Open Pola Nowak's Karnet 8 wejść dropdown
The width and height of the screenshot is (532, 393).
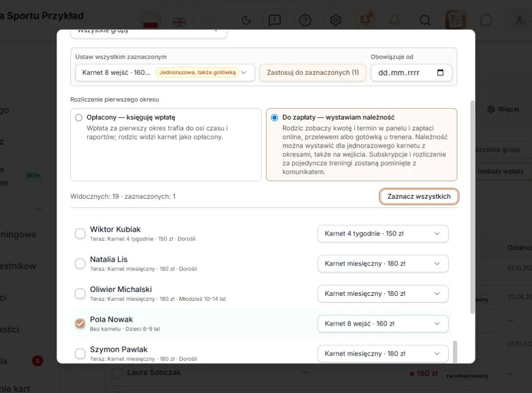[x=383, y=324]
